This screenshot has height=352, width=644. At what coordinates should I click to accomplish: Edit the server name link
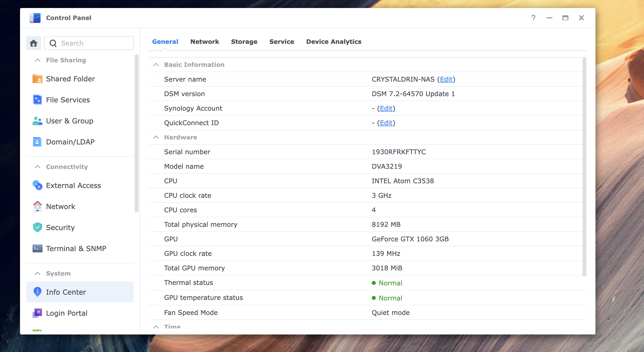click(x=446, y=79)
